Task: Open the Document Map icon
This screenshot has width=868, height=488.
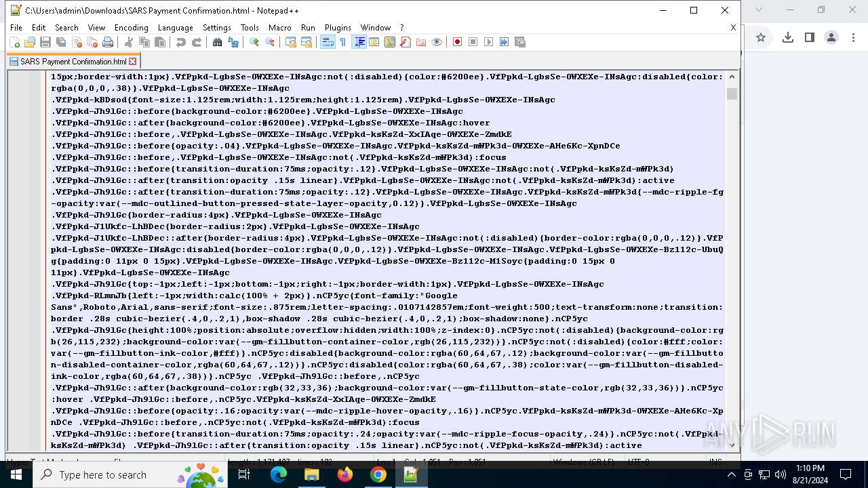Action: (390, 42)
